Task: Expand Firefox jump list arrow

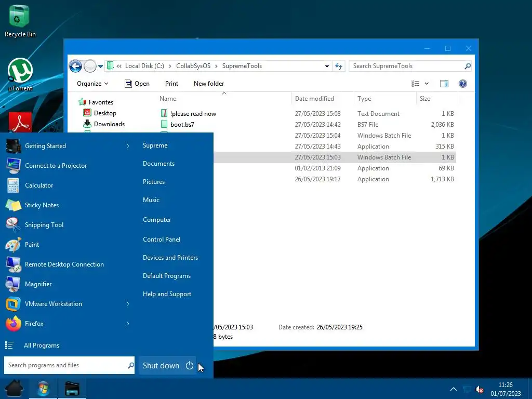Action: 128,323
